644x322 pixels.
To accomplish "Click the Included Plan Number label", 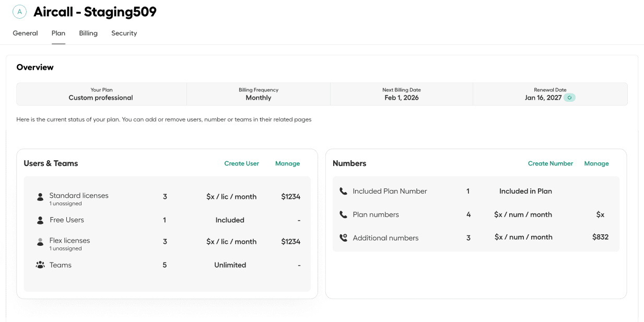I will (x=390, y=192).
